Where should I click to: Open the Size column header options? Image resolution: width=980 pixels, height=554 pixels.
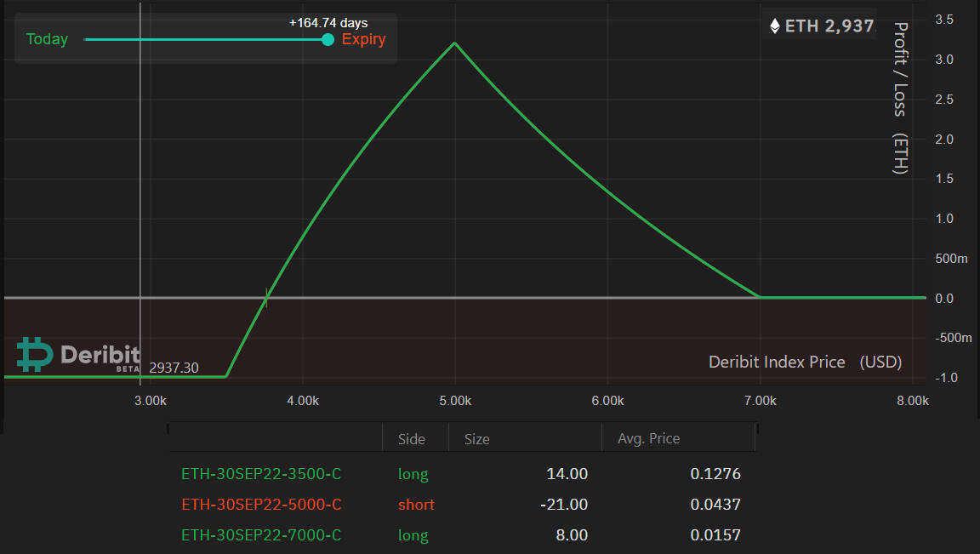pyautogui.click(x=476, y=438)
